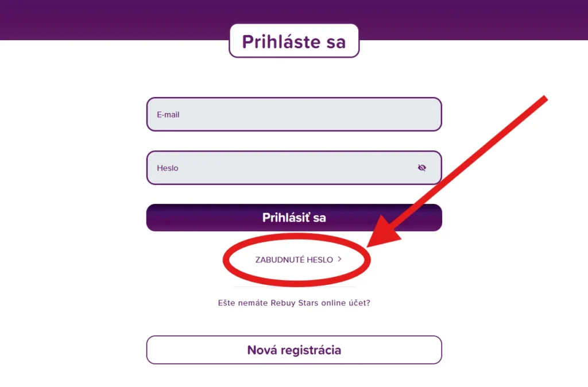Click the Prihláste sa heading badge
Image resolution: width=588 pixels, height=387 pixels.
293,41
